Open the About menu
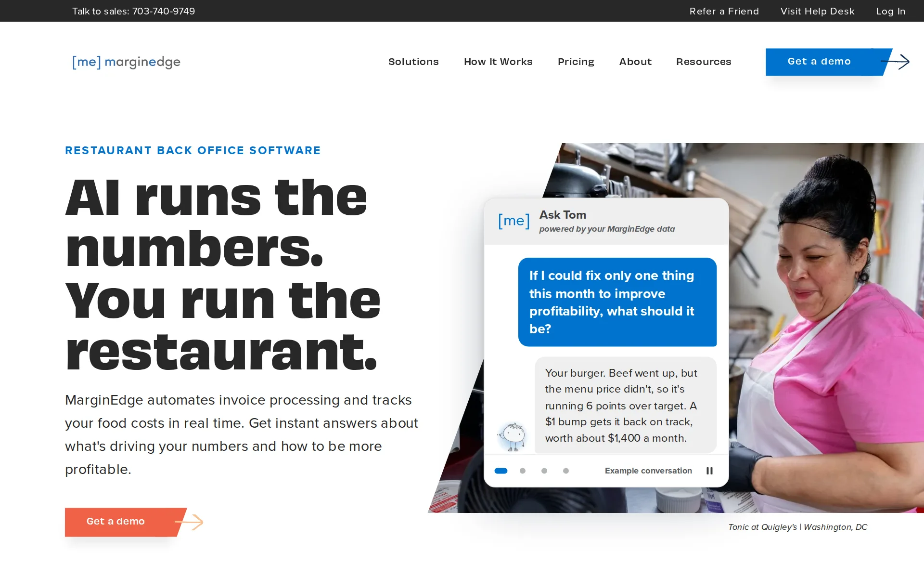924x578 pixels. (635, 62)
